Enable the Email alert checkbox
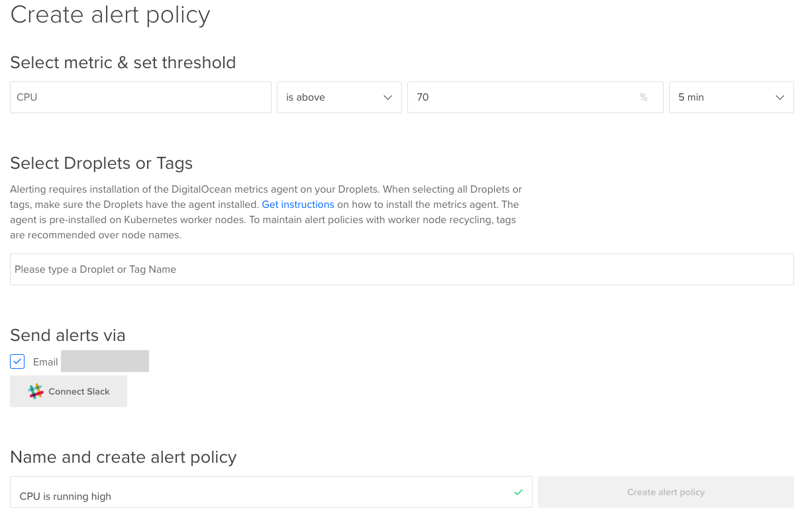Viewport: 812px width, 521px height. click(x=17, y=361)
